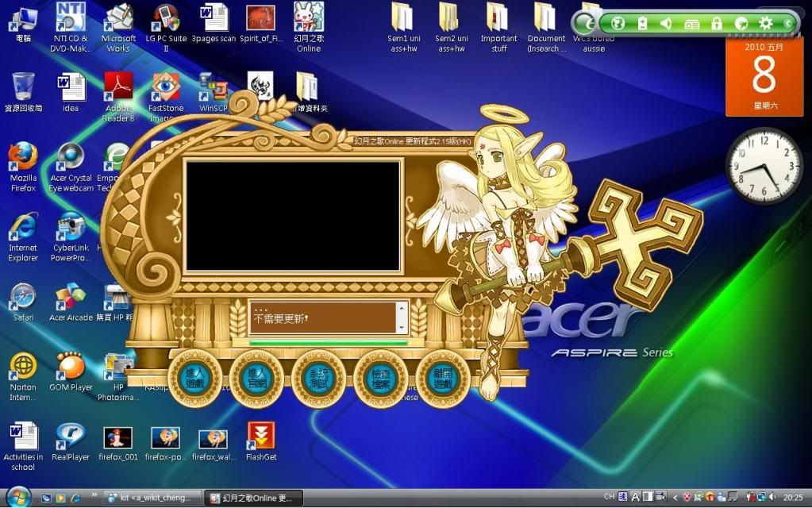Open the Acer Crystal Eye webcam shortcut

pyautogui.click(x=71, y=167)
